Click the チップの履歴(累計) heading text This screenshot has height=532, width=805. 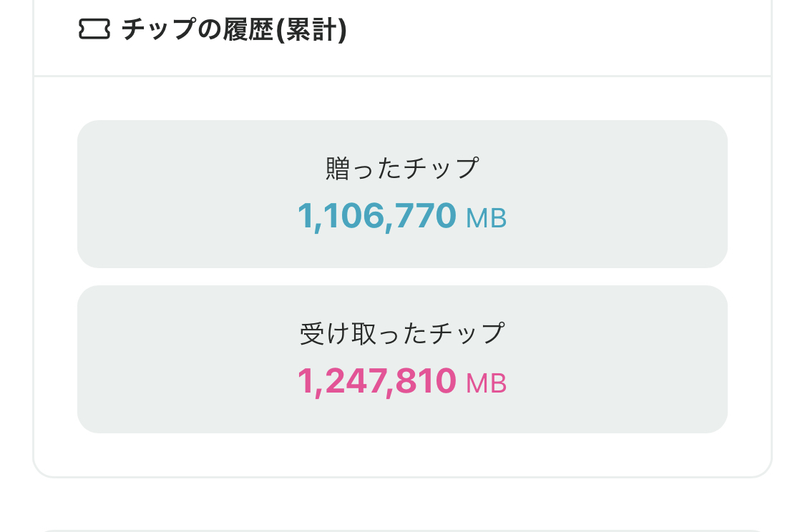point(233,29)
